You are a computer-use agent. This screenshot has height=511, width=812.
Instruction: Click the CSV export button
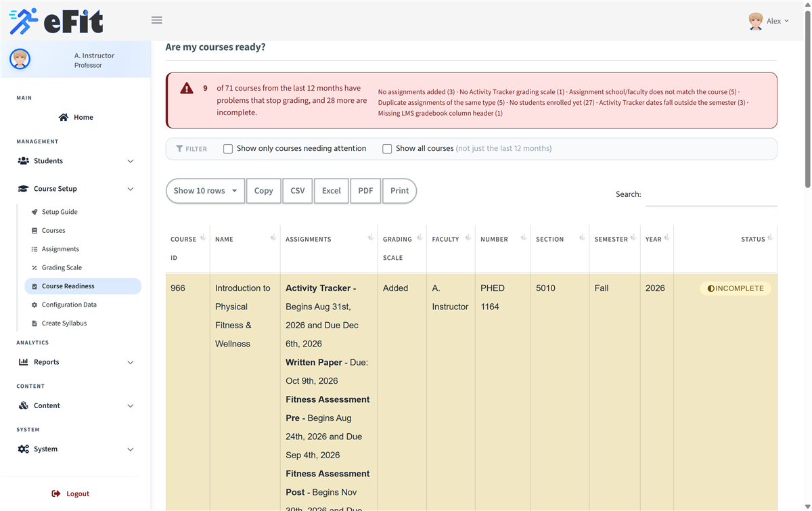[298, 191]
